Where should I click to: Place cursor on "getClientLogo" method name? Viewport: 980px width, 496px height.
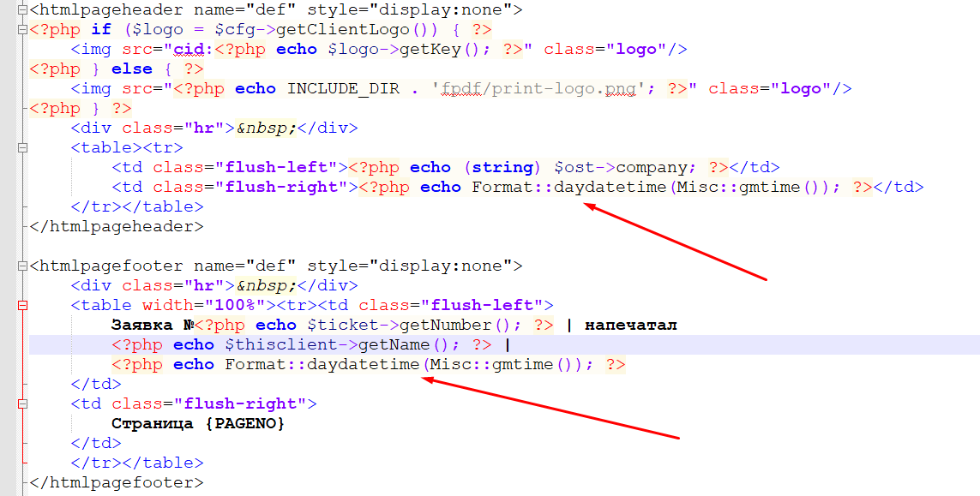tap(342, 29)
